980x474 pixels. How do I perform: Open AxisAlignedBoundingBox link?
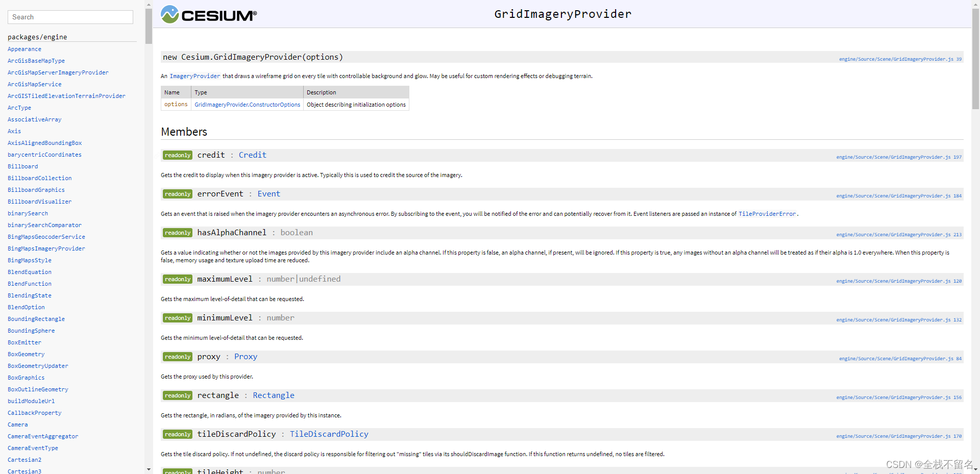click(45, 143)
